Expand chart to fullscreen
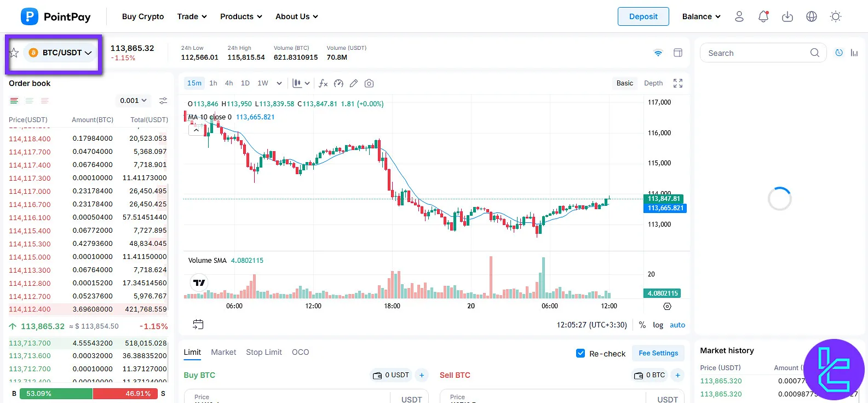The image size is (868, 403). coord(678,83)
